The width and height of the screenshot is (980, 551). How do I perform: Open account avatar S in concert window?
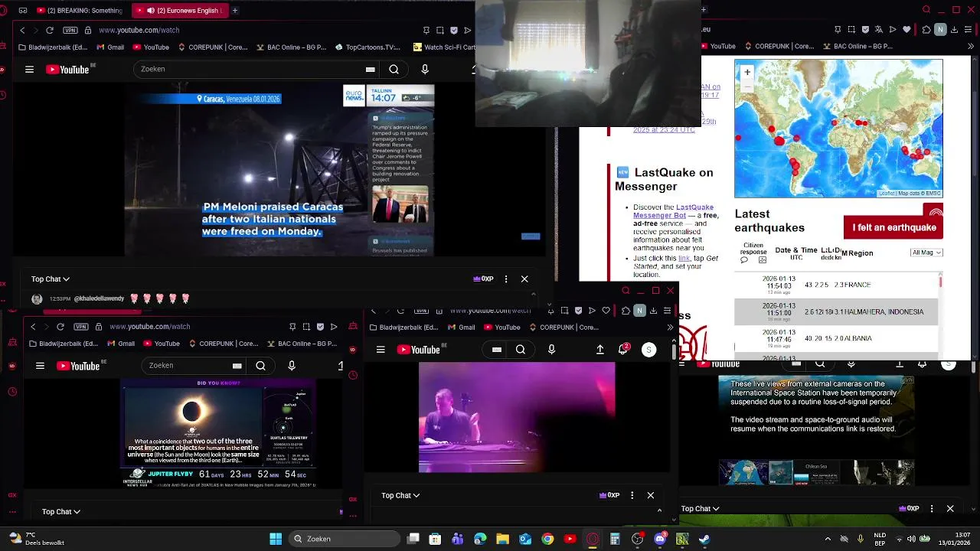tap(648, 350)
